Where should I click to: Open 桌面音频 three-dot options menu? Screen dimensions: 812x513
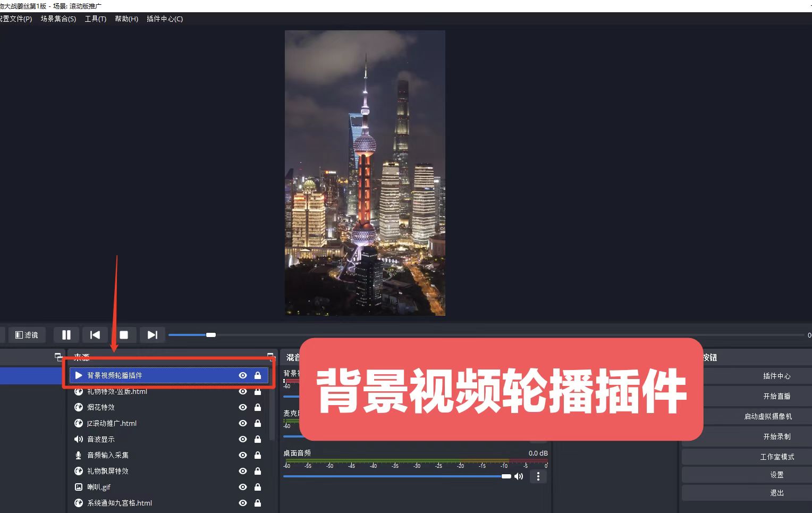click(x=538, y=476)
